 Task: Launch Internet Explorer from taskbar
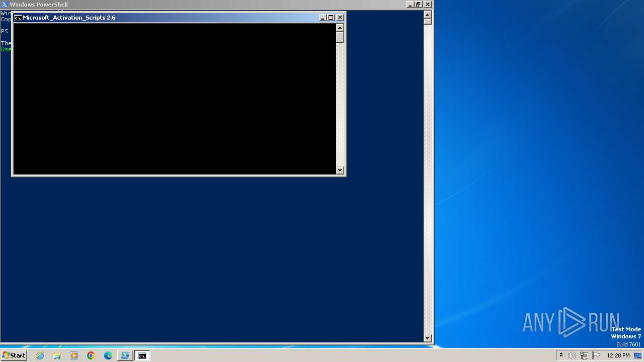click(40, 355)
